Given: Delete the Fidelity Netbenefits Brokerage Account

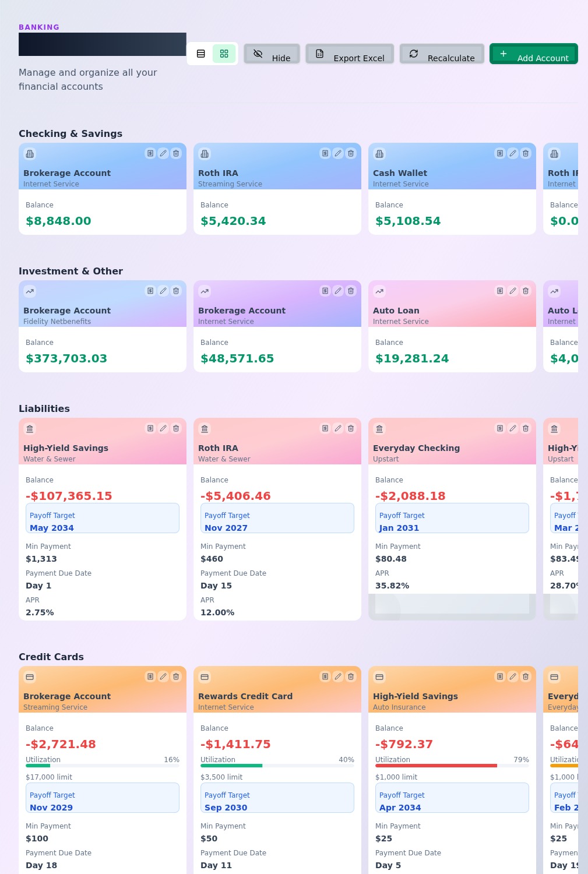Looking at the screenshot, I should click(x=176, y=291).
